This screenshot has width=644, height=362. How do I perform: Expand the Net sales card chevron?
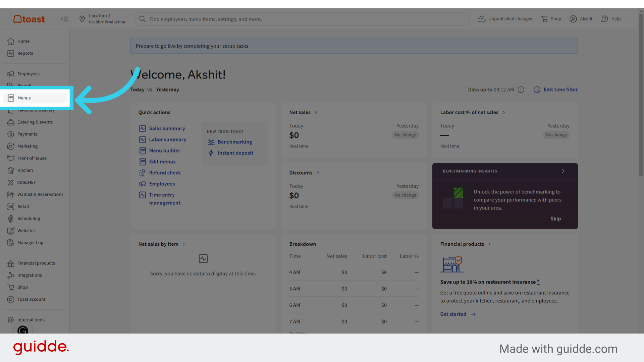click(316, 113)
